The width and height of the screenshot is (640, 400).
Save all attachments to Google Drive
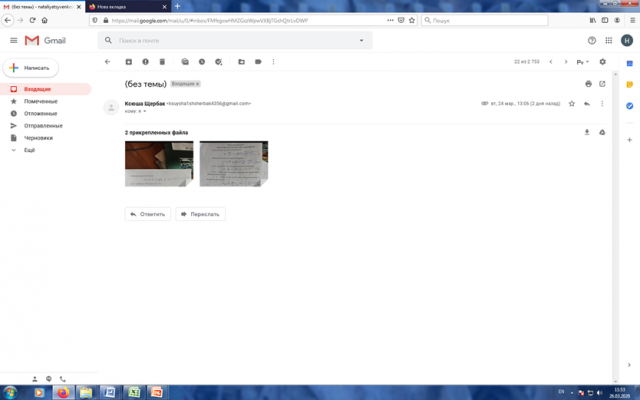tap(602, 132)
